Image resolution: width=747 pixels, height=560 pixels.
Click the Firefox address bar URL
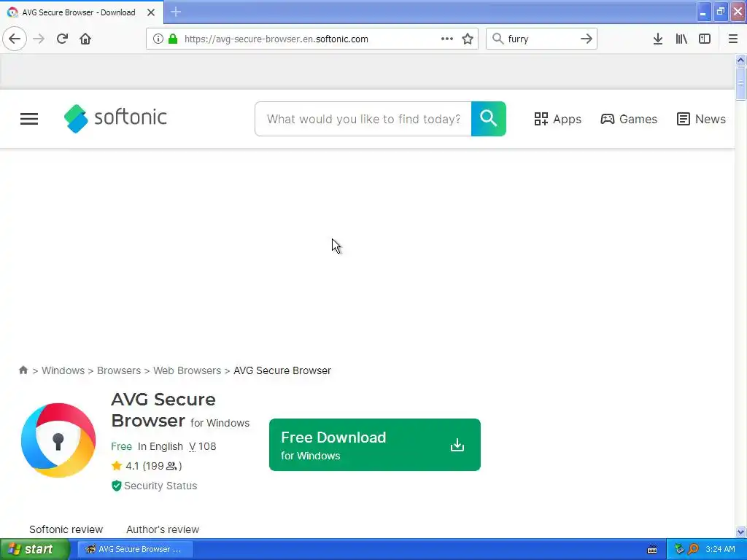tap(276, 39)
